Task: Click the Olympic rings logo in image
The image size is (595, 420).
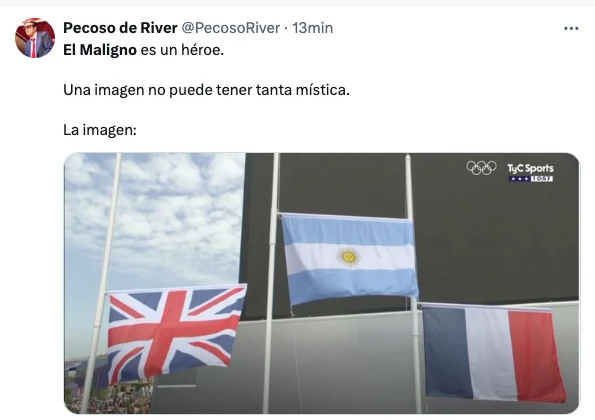Action: pos(481,168)
